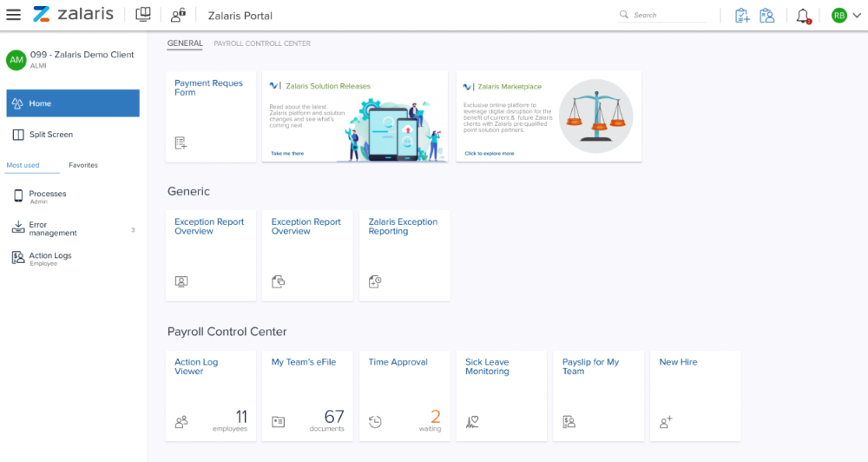Select Home in the sidebar
This screenshot has width=868, height=462.
pos(73,103)
